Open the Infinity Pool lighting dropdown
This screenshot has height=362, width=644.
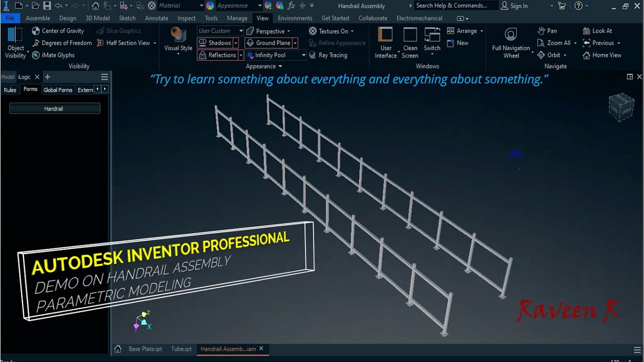point(276,55)
